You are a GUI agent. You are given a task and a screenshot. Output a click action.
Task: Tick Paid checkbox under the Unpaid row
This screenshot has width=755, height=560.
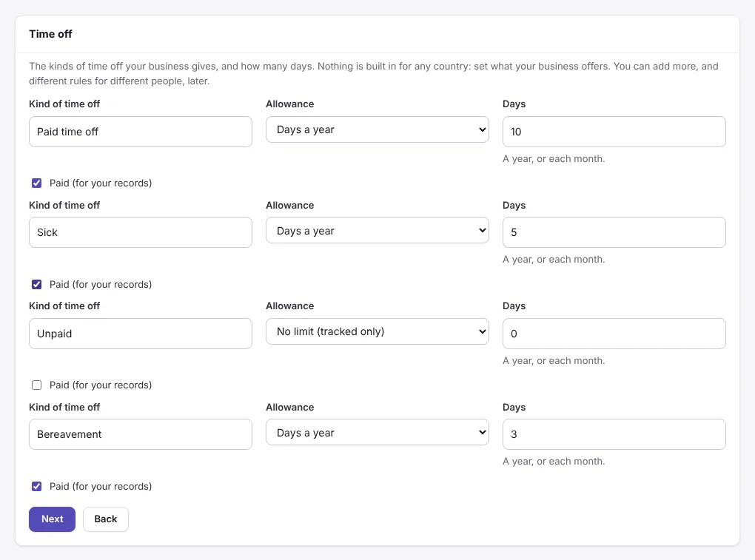click(x=36, y=385)
